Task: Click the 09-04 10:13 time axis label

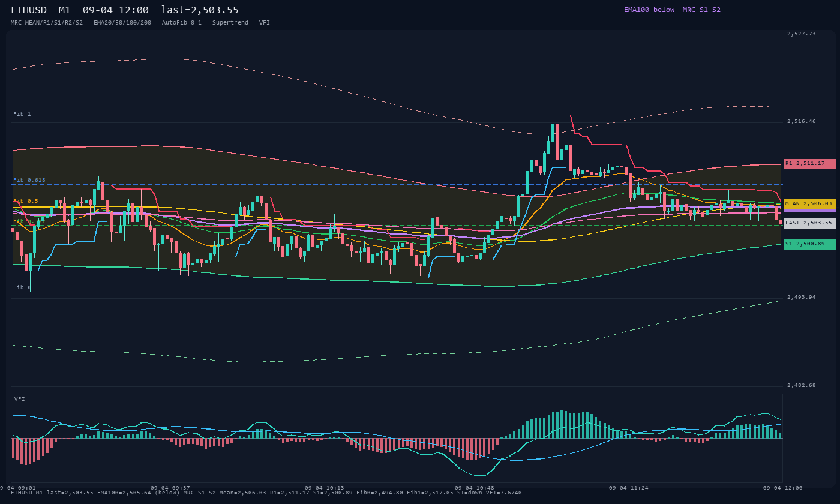Action: click(325, 488)
